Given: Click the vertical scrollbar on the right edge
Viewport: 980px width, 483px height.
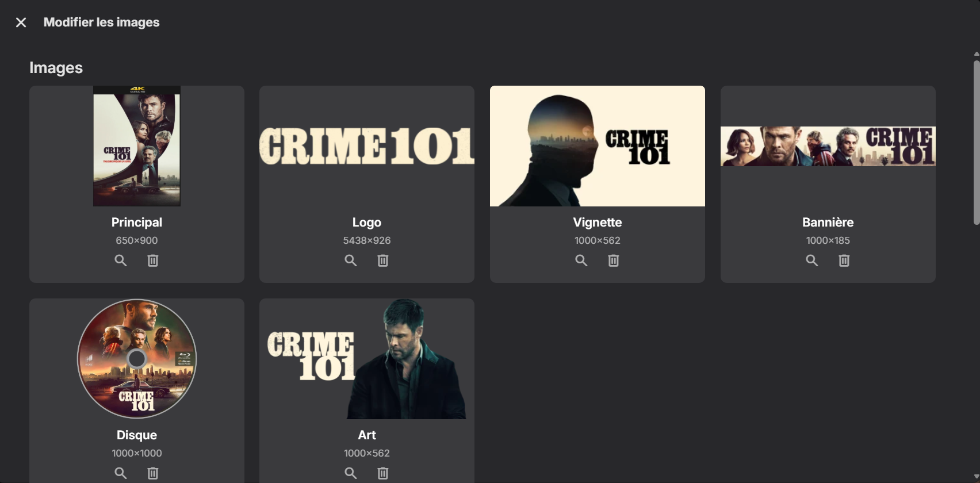Looking at the screenshot, I should (976, 141).
